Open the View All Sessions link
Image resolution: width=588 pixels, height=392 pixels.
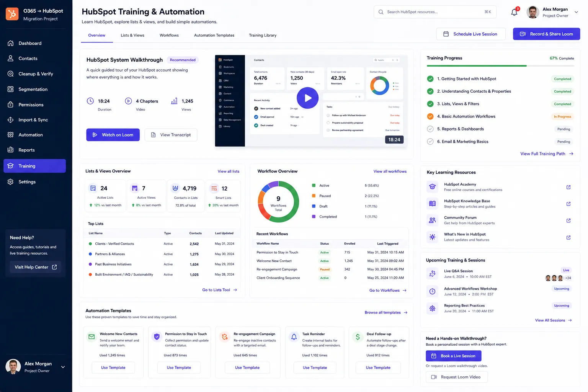[x=554, y=320]
